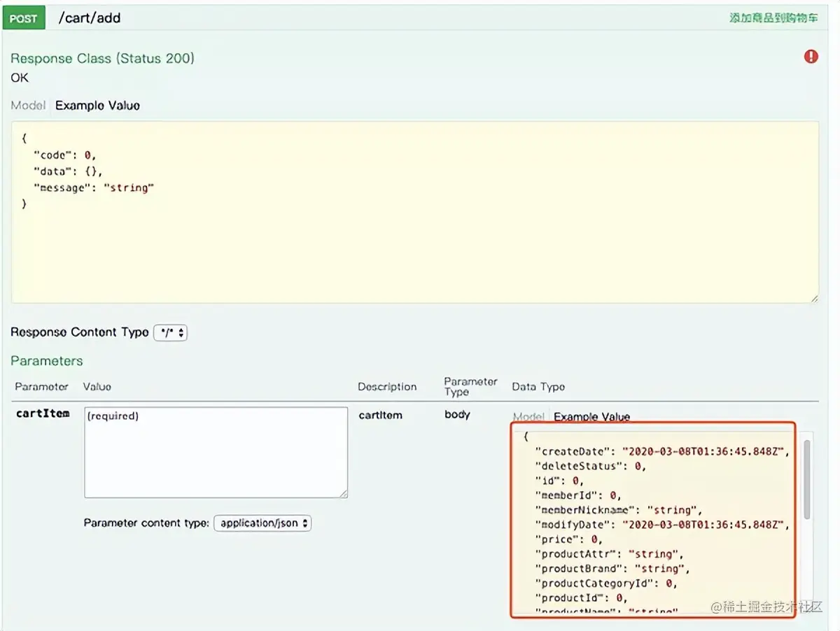
Task: Click the "memberId": 0 line
Action: click(x=577, y=495)
